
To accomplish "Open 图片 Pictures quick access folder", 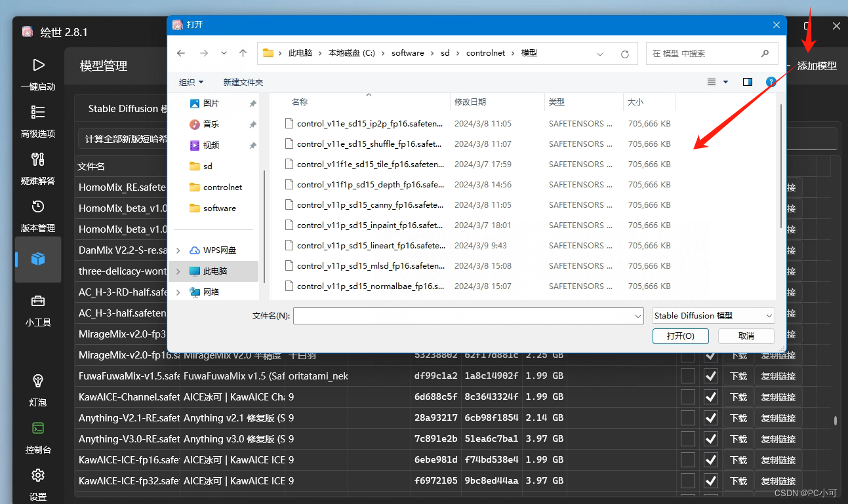I will point(204,104).
